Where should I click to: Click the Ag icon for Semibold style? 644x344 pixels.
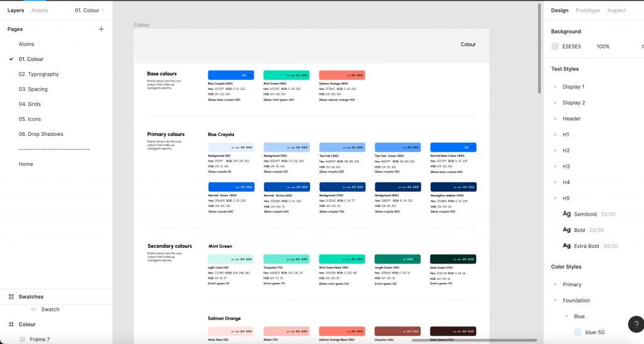(x=567, y=214)
